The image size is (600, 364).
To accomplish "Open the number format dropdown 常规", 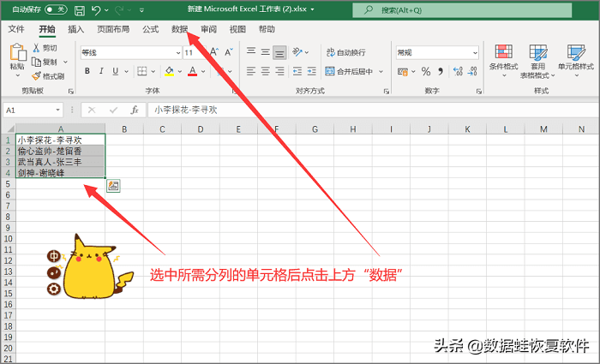I will (475, 53).
